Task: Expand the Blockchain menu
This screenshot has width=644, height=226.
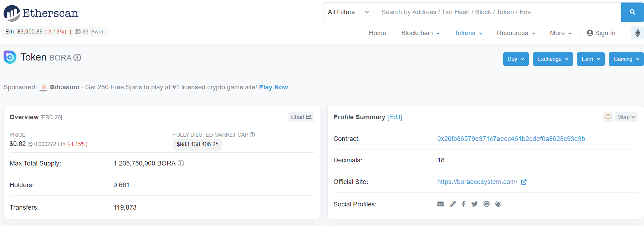Action: (x=420, y=33)
